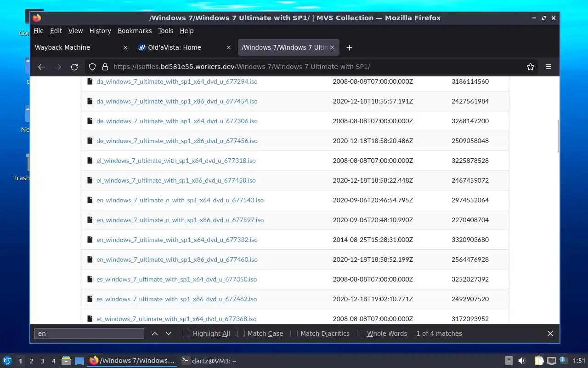Click the page vertical scrollbar thumb
Screen dimensions: 588x368
click(558, 136)
